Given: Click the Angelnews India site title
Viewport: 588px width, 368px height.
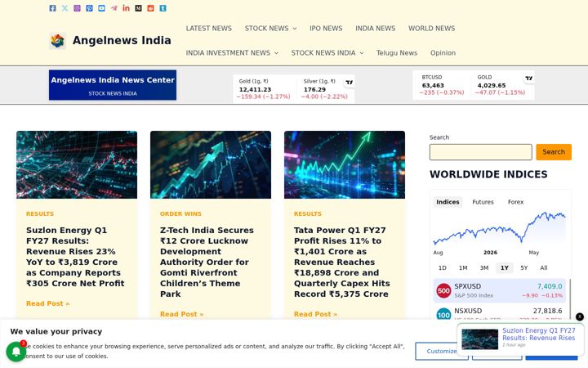Looking at the screenshot, I should click(122, 41).
